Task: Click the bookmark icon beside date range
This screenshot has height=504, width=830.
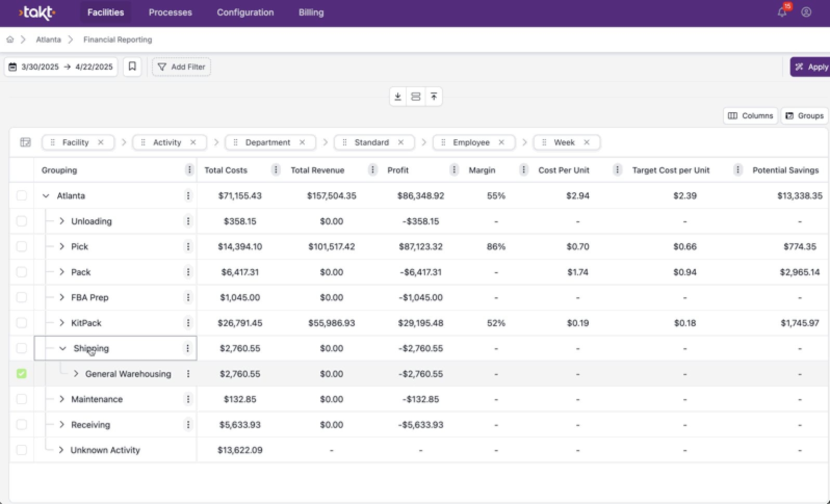Action: [x=132, y=67]
